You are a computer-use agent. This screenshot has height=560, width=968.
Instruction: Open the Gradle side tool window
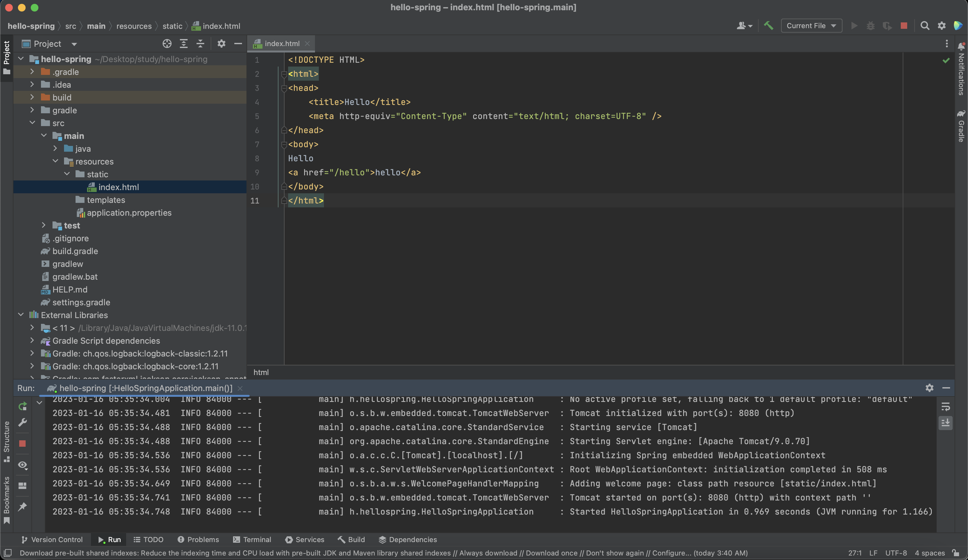[x=961, y=127]
